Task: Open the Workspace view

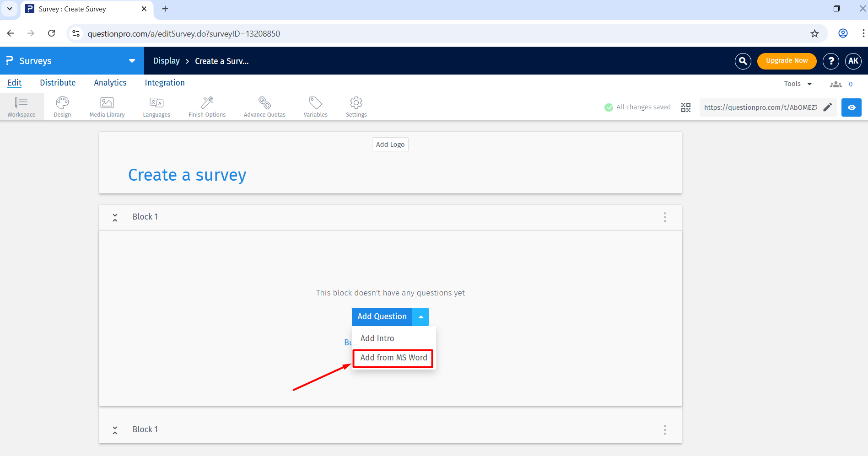Action: click(22, 107)
